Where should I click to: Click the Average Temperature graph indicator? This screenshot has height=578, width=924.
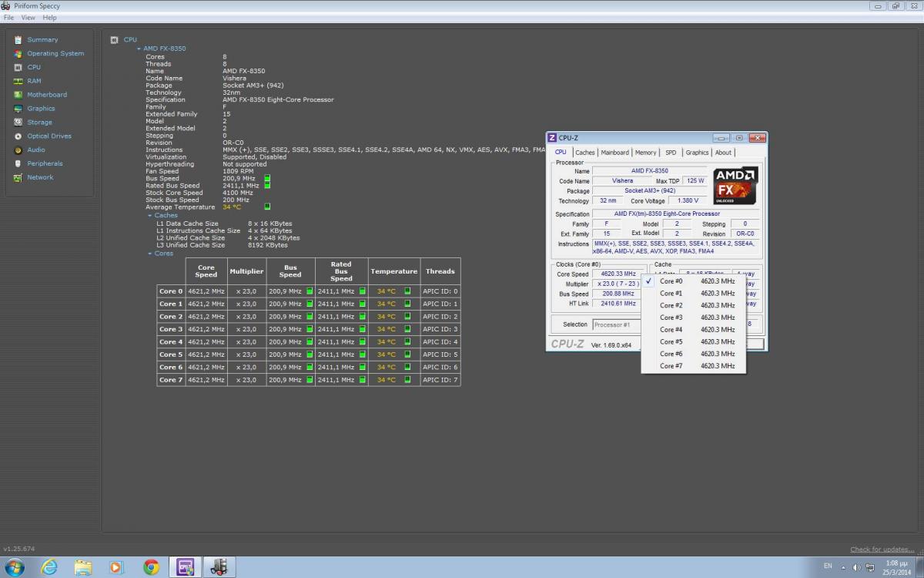point(267,207)
